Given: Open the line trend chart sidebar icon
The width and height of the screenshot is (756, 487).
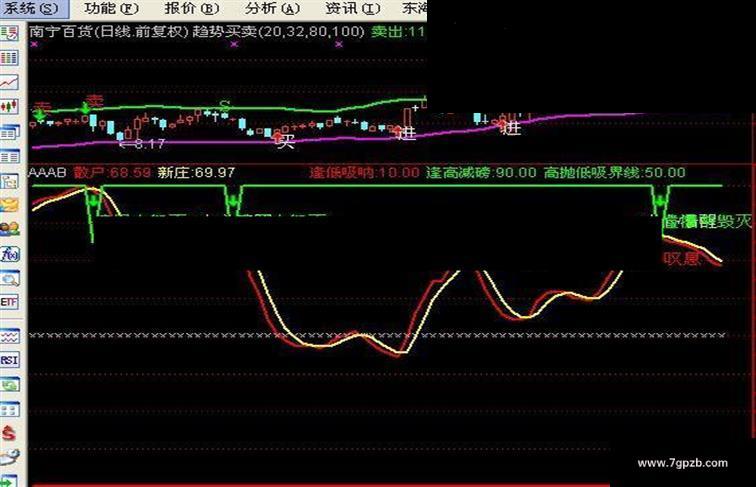Looking at the screenshot, I should pyautogui.click(x=10, y=82).
